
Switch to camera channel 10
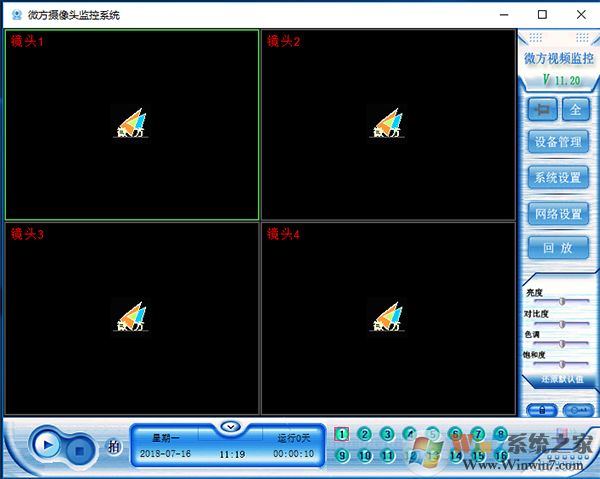tap(364, 456)
